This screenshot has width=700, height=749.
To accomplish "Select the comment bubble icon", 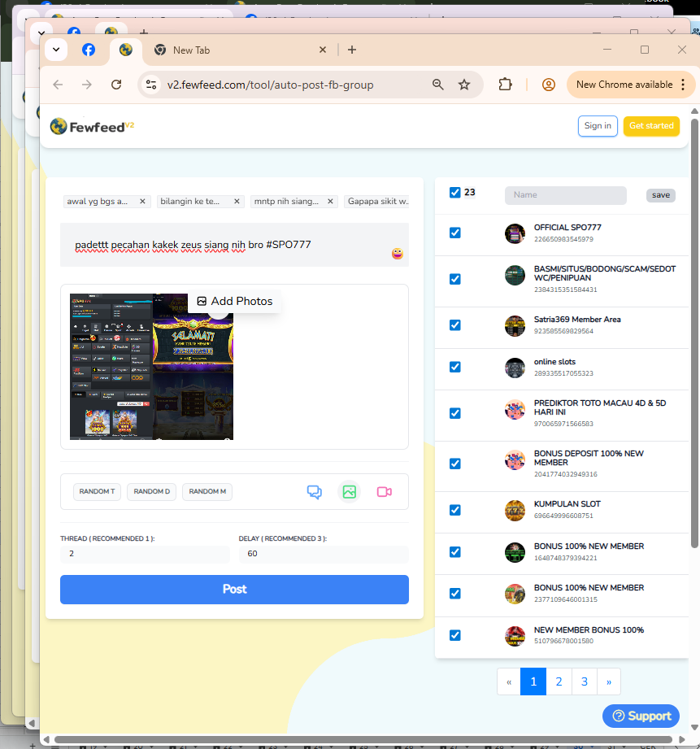I will 314,491.
